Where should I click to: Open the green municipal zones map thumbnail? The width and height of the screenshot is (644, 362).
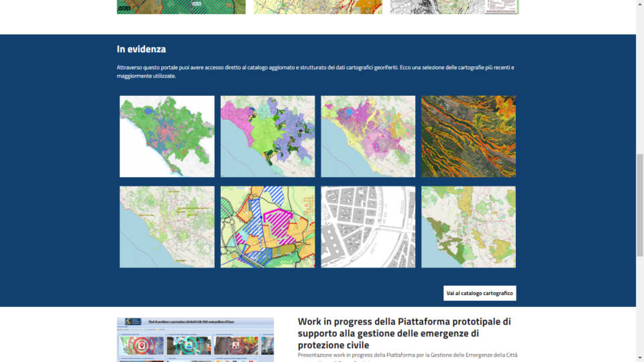167,136
